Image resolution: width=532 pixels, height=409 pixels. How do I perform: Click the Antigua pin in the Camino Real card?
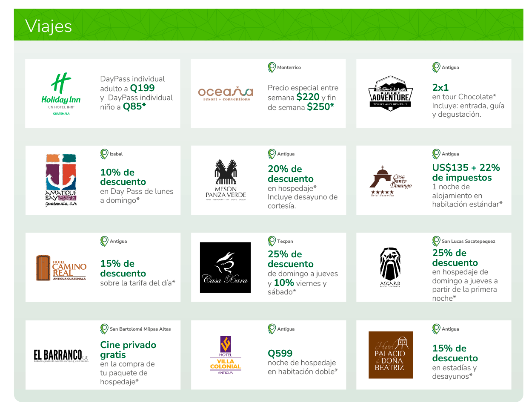(x=104, y=241)
